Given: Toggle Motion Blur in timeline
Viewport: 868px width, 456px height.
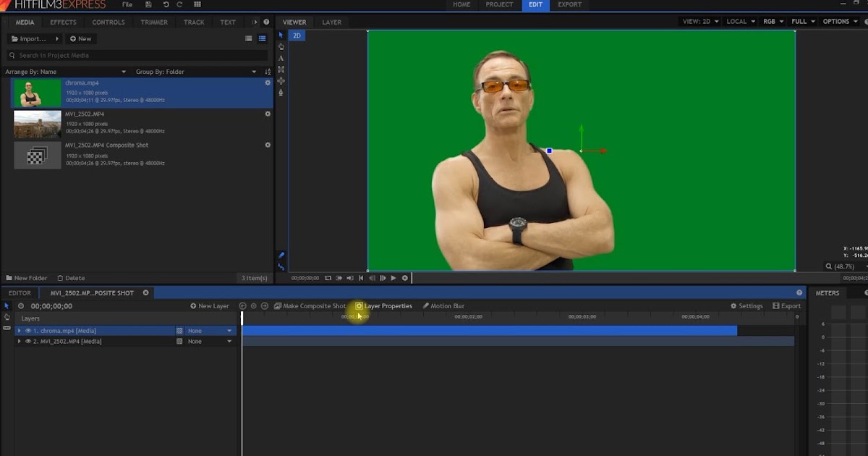Looking at the screenshot, I should (443, 306).
